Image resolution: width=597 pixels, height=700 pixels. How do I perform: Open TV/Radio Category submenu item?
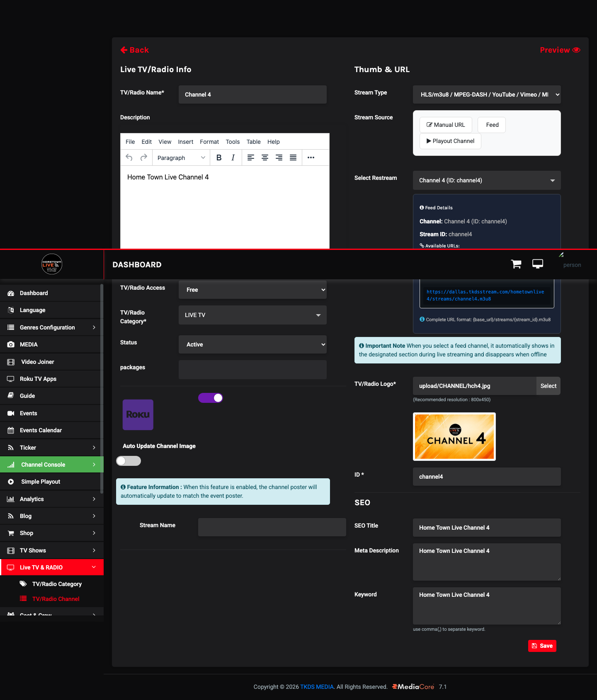click(x=57, y=584)
